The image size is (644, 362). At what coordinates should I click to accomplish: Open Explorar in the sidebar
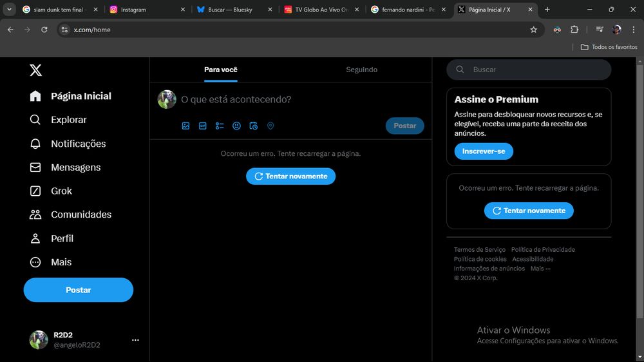pos(58,120)
